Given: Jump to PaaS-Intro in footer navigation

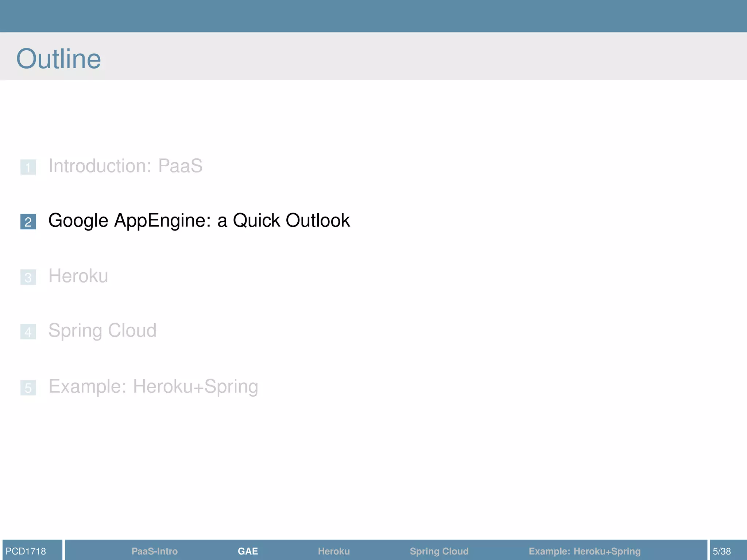Looking at the screenshot, I should (x=155, y=551).
